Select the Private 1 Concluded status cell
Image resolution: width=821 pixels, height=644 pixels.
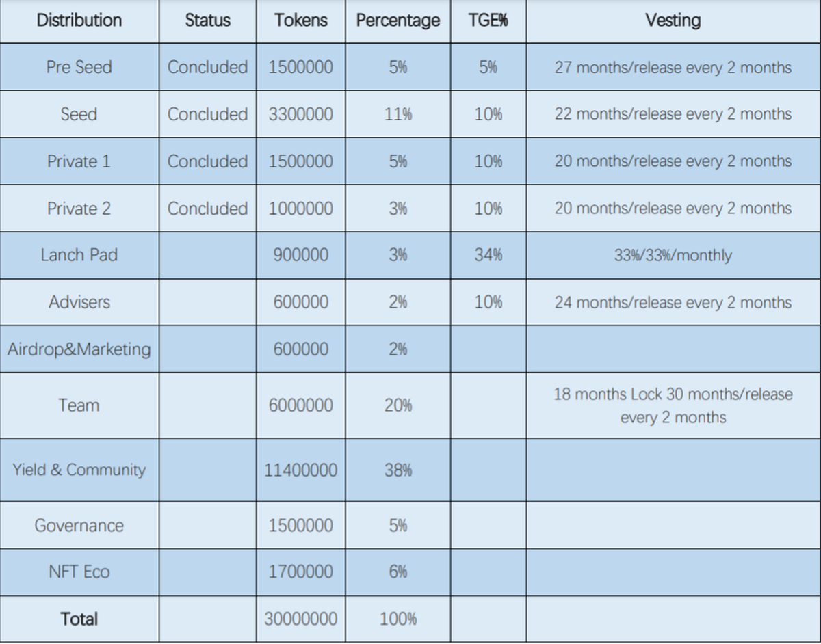207,161
